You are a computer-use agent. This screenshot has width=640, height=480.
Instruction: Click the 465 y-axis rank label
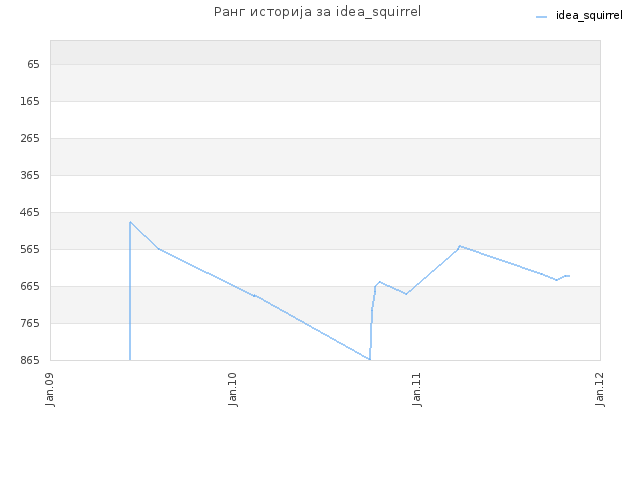tap(30, 212)
